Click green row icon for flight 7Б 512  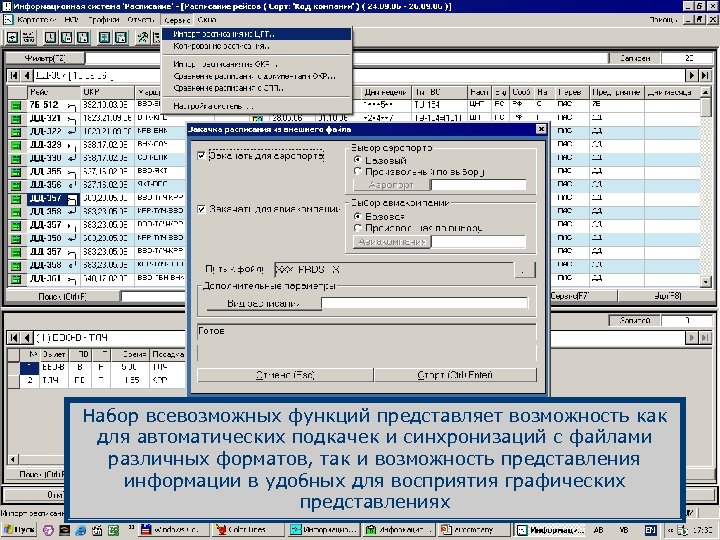(16, 106)
